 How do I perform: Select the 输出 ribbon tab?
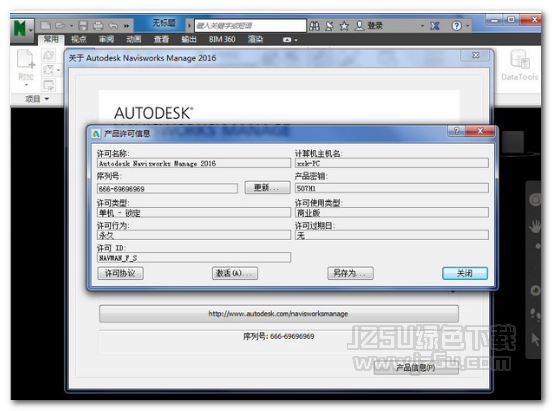(189, 39)
